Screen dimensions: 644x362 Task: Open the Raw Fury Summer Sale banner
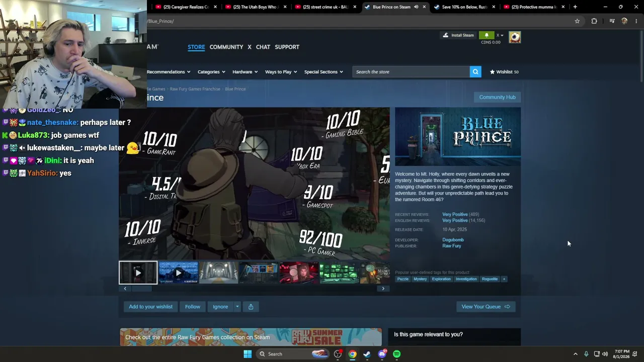(251, 337)
